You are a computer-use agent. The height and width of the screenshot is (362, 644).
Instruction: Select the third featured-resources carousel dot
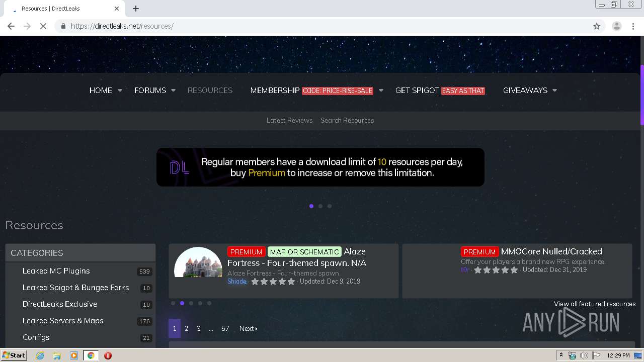coord(191,303)
